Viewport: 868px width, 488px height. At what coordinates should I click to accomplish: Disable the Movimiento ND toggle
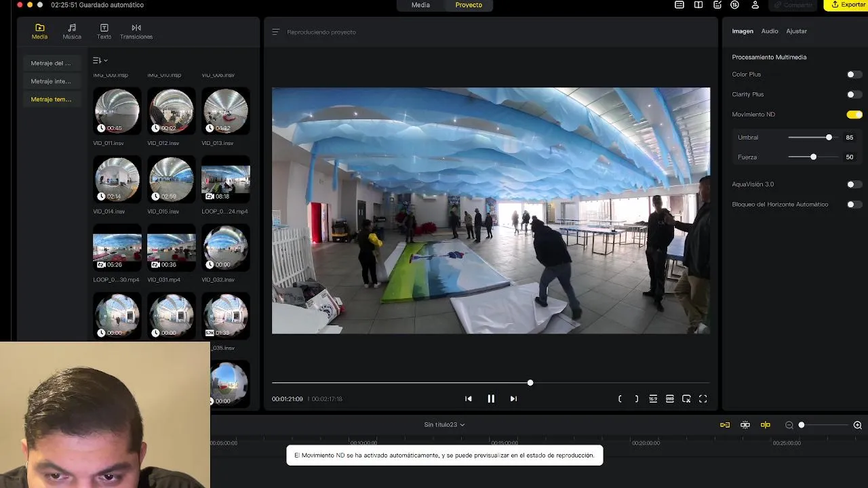click(x=854, y=115)
